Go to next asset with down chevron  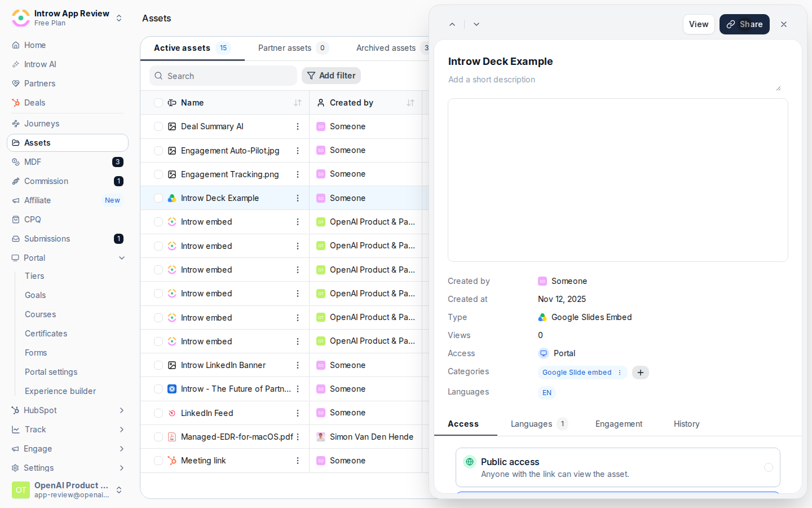pyautogui.click(x=476, y=24)
